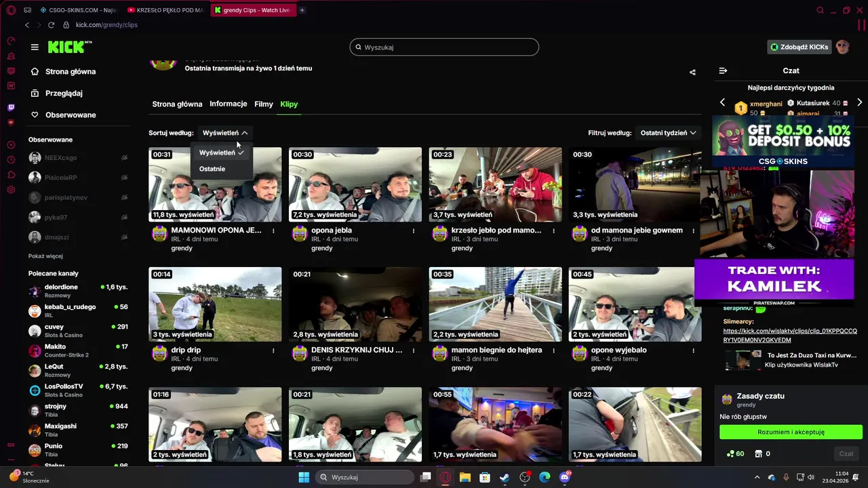This screenshot has height=488, width=868.
Task: Open Microsoft Edge from the taskbar
Action: [x=545, y=477]
